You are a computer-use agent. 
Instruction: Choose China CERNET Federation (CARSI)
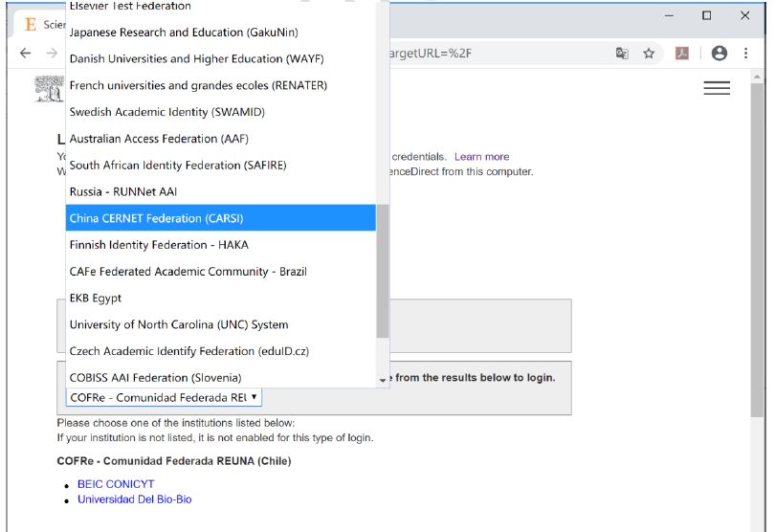[220, 218]
